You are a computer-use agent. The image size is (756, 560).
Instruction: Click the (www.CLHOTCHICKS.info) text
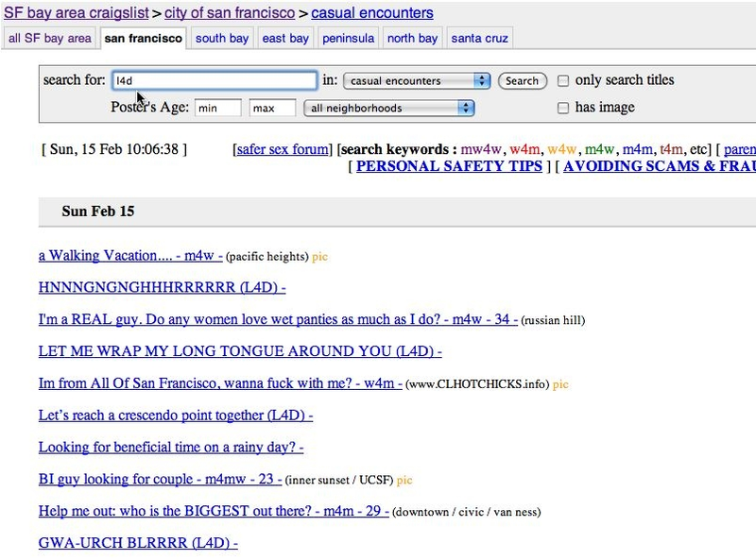pos(477,384)
